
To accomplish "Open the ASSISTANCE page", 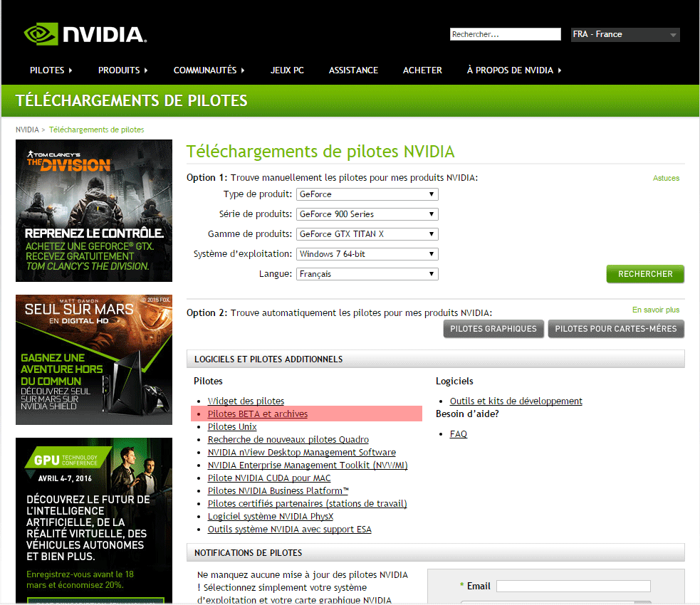I will [354, 70].
